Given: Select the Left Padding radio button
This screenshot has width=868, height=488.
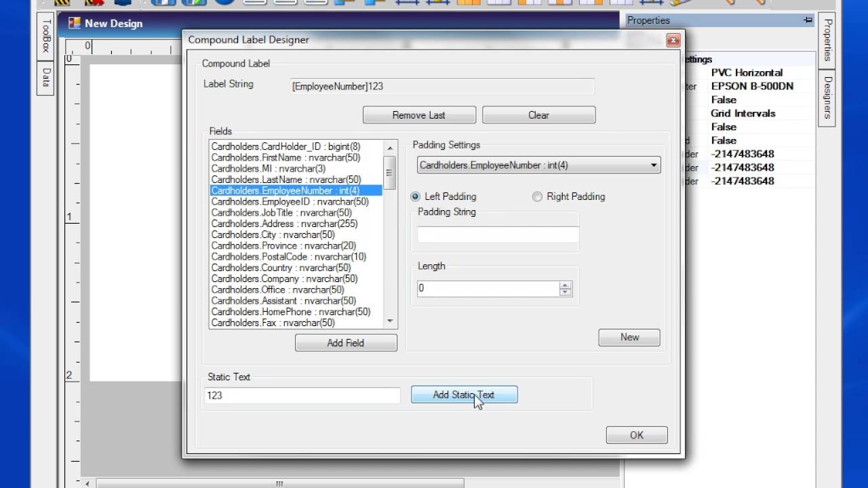Looking at the screenshot, I should coord(443,197).
